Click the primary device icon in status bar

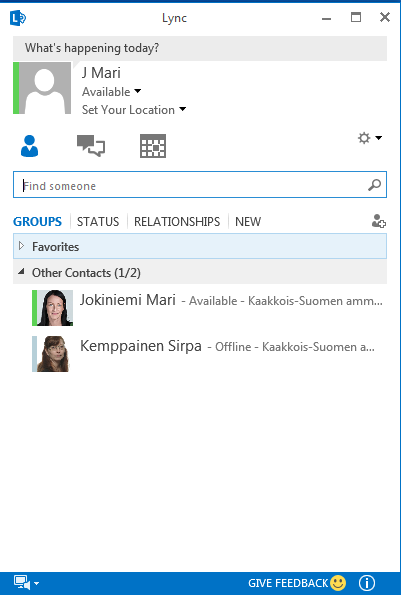(22, 582)
